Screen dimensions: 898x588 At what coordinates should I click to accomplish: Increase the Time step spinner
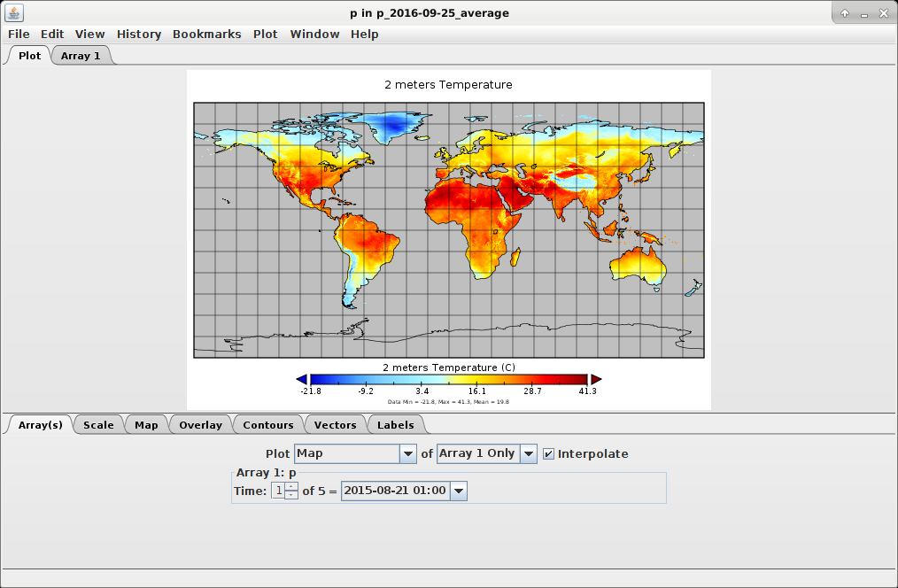point(291,487)
